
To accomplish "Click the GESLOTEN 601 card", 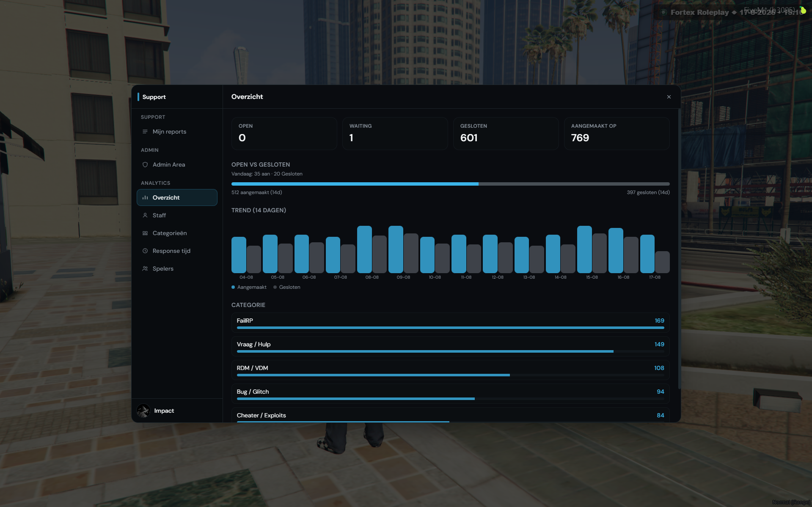I will tap(506, 134).
